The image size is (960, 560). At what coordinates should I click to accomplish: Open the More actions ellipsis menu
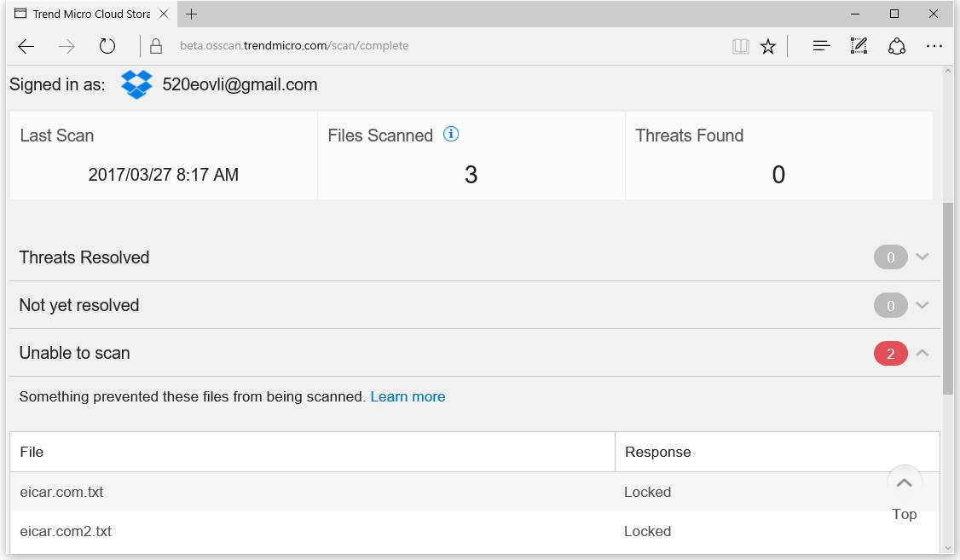click(x=934, y=46)
